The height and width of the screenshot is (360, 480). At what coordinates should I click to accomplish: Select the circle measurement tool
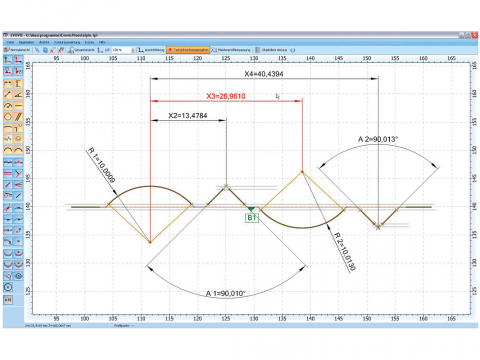coord(8,116)
